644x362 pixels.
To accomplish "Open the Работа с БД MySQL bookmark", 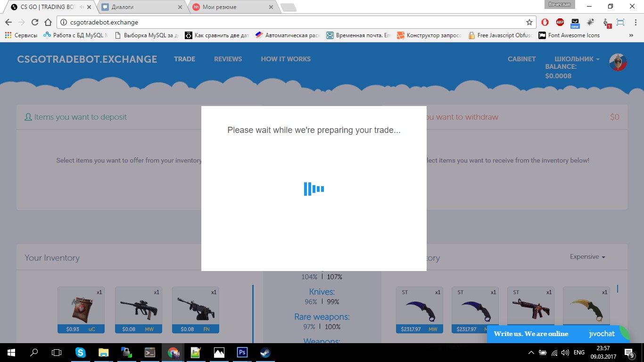I will point(75,35).
